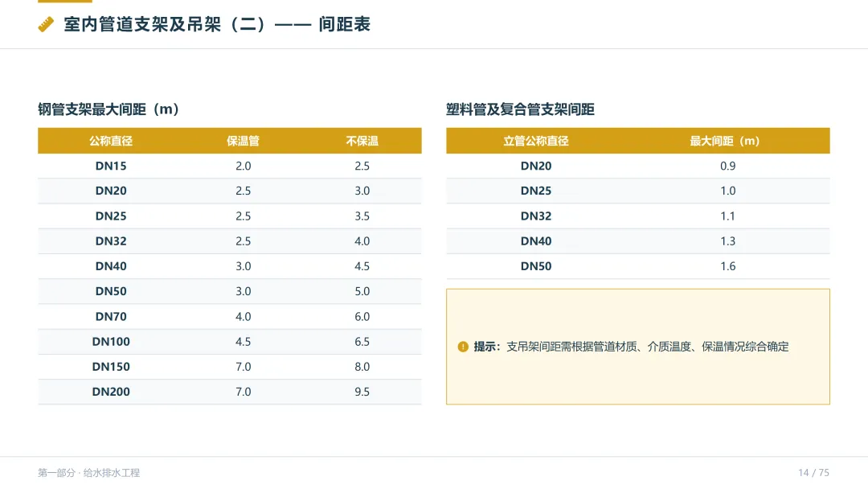
Task: Click the footer text 第一部分 · 给水排水工程
Action: point(88,473)
